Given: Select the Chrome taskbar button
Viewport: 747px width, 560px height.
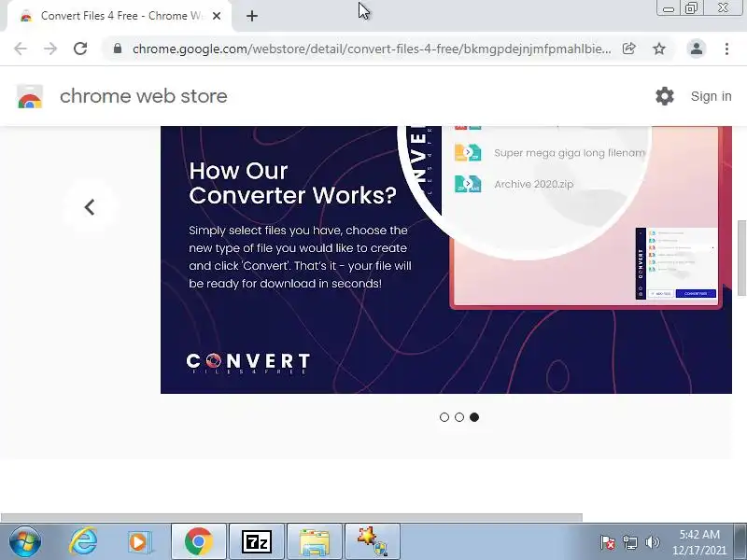Looking at the screenshot, I should click(199, 541).
